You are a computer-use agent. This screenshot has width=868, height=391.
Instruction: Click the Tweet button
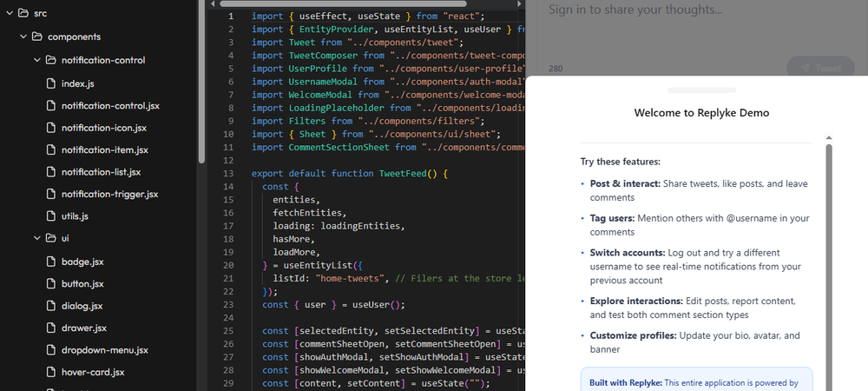pyautogui.click(x=820, y=68)
